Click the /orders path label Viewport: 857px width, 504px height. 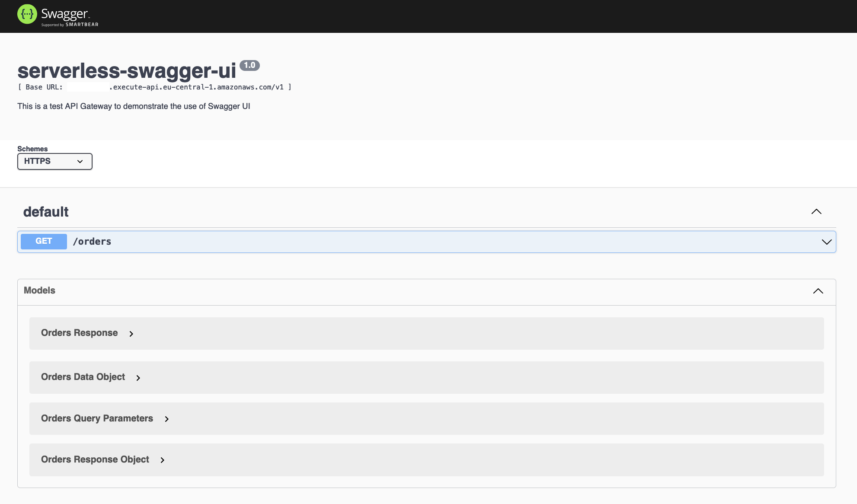92,241
